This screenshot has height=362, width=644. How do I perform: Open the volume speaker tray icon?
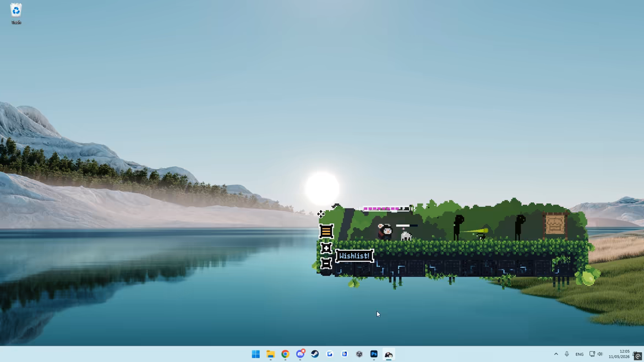pyautogui.click(x=600, y=354)
